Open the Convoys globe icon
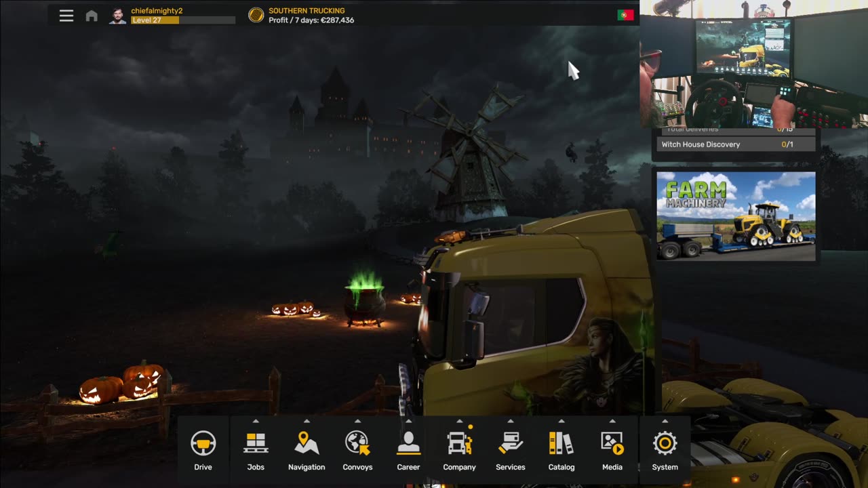This screenshot has width=868, height=488. (357, 445)
